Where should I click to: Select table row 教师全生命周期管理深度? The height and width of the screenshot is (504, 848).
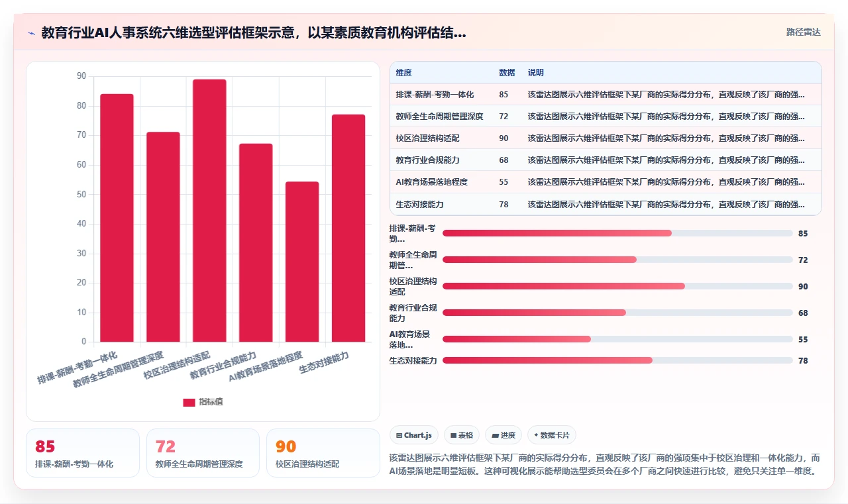(x=606, y=117)
